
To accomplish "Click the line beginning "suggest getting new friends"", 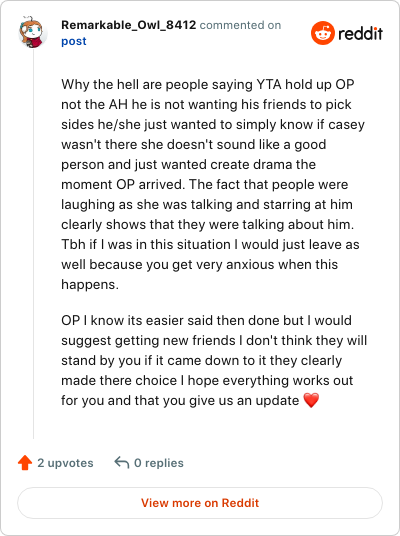I will [x=214, y=340].
